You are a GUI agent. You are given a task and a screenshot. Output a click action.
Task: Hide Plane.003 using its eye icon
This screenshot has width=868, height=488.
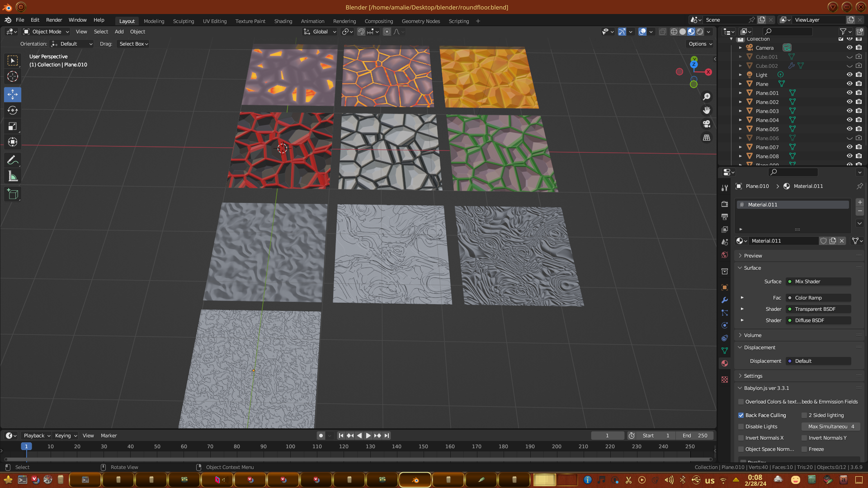coord(849,111)
